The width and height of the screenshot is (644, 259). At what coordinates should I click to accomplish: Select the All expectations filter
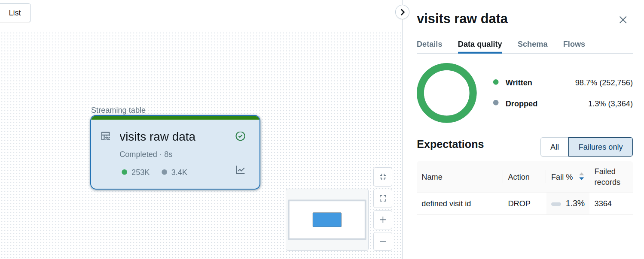coord(555,147)
